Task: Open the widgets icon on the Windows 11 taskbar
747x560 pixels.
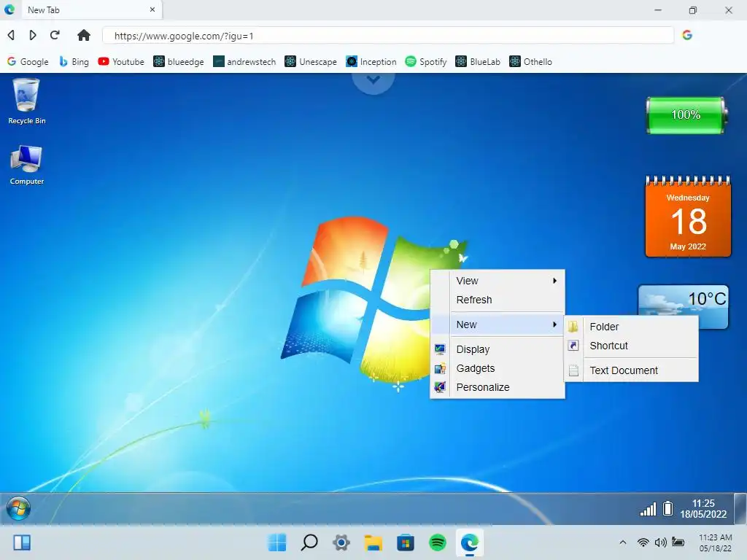Action: (x=22, y=542)
